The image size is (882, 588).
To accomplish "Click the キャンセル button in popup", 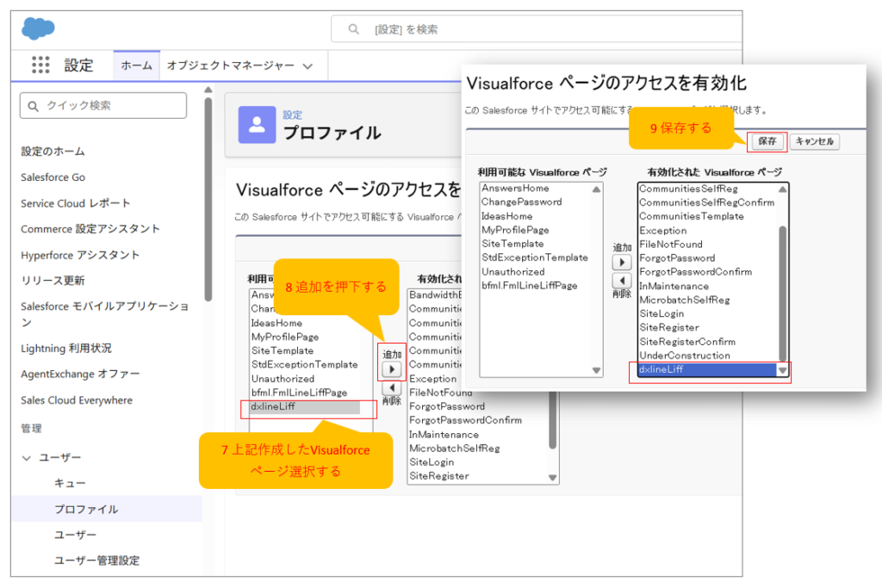I will click(815, 141).
